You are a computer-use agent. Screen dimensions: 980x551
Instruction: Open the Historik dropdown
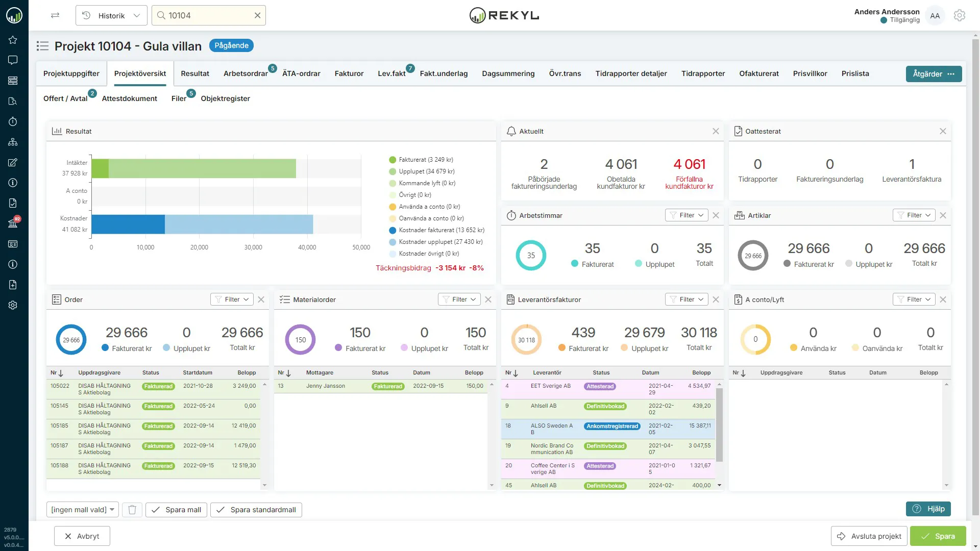[x=111, y=15]
